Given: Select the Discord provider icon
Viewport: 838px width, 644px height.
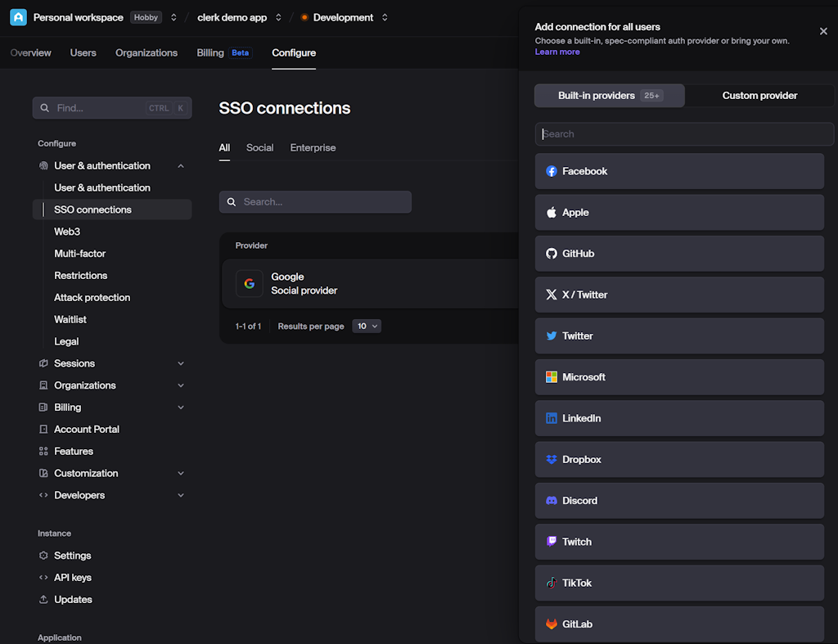Looking at the screenshot, I should point(550,501).
